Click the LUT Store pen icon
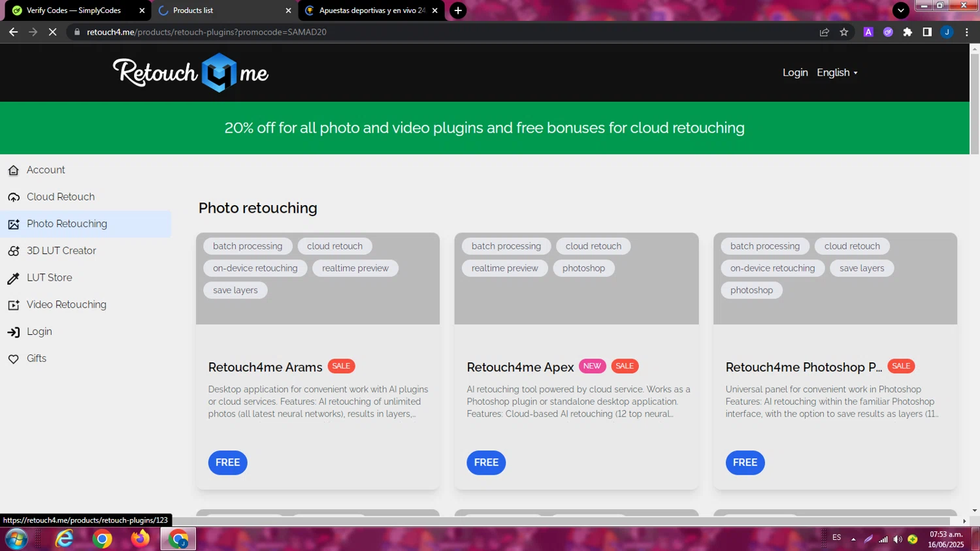This screenshot has height=551, width=980. pyautogui.click(x=13, y=278)
